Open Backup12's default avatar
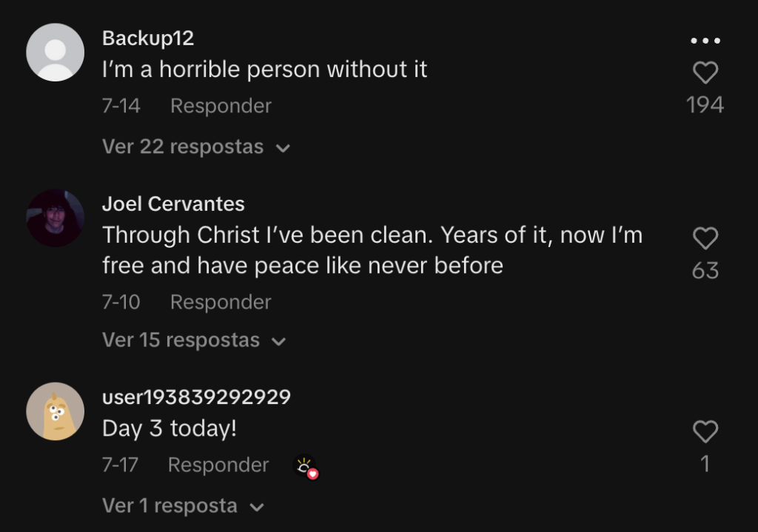The width and height of the screenshot is (758, 532). [55, 52]
